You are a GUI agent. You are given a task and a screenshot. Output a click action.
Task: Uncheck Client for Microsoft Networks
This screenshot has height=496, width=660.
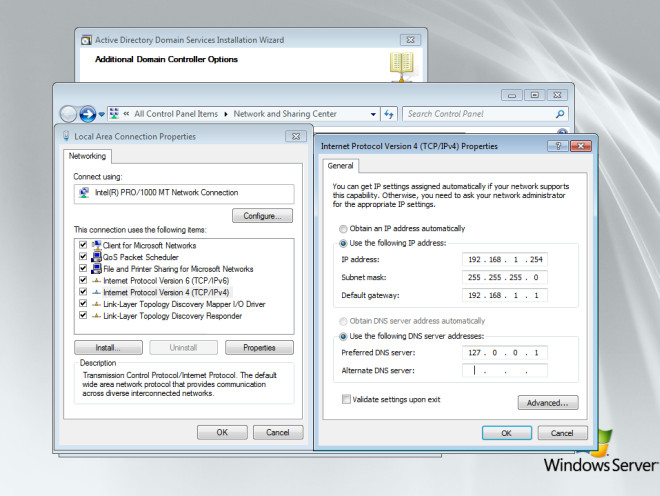pos(83,245)
